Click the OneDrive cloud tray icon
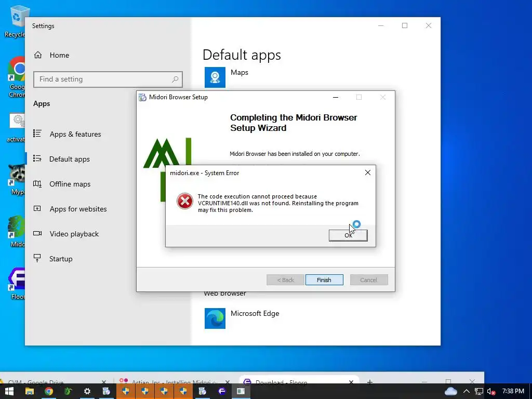Image resolution: width=532 pixels, height=399 pixels. (450, 391)
